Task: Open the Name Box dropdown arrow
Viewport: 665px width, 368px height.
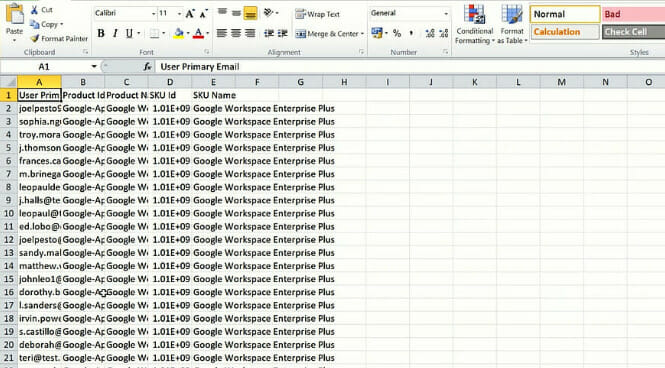Action: click(94, 67)
